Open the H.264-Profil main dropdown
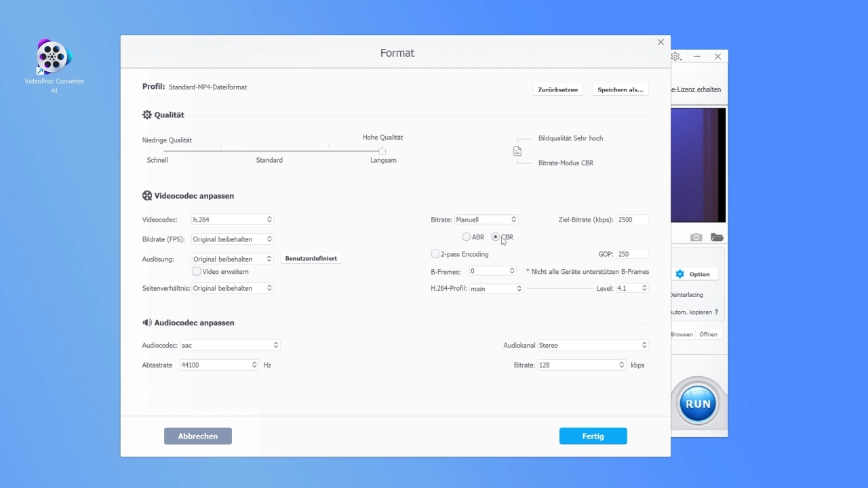The height and width of the screenshot is (488, 868). [496, 289]
